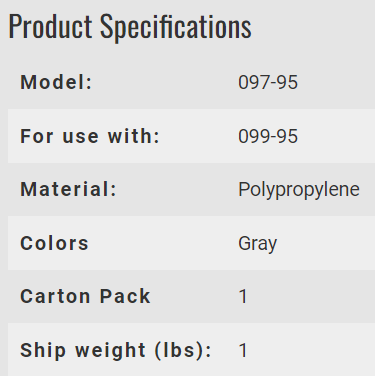Click the word Product in heading
The image size is (375, 376).
(x=50, y=26)
